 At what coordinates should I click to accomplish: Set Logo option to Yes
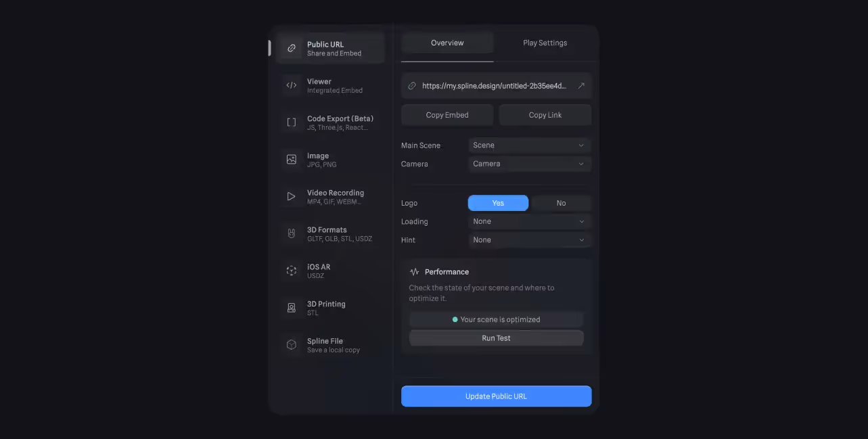click(x=498, y=203)
